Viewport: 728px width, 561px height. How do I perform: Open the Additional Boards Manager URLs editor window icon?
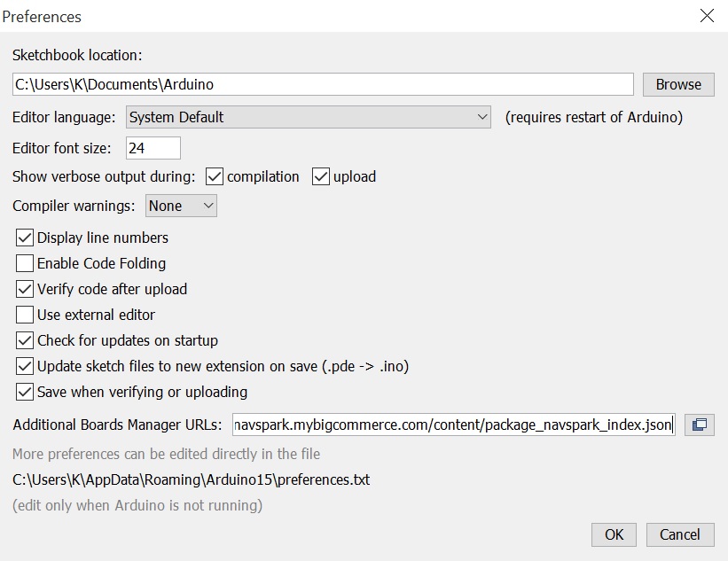point(700,425)
